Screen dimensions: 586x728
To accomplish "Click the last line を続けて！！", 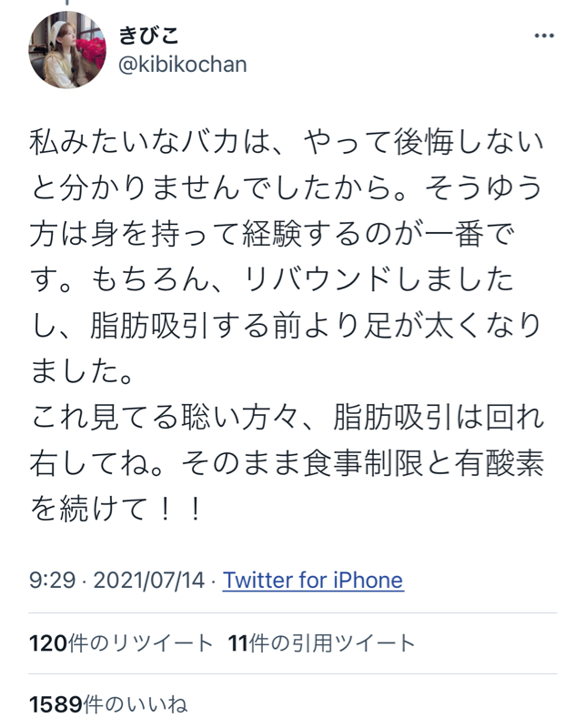I will click(117, 509).
